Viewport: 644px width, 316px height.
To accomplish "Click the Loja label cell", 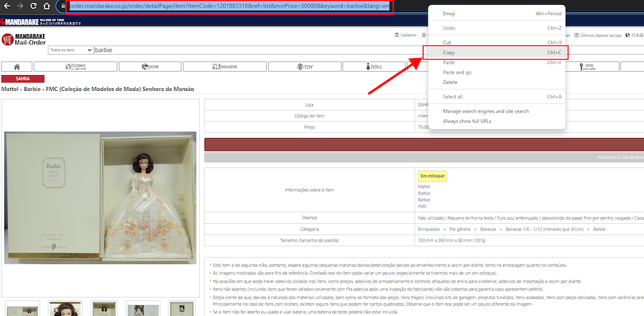I will pos(309,105).
